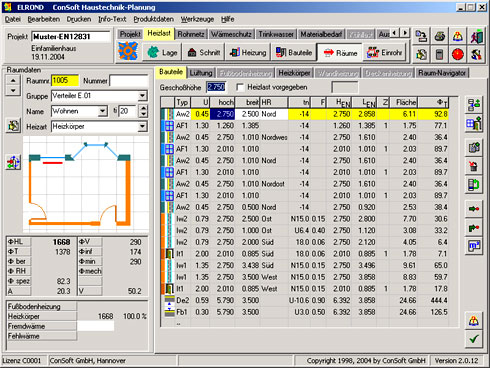
Task: Enable the Heizlast vorgegeben checkbox
Action: [x=240, y=87]
